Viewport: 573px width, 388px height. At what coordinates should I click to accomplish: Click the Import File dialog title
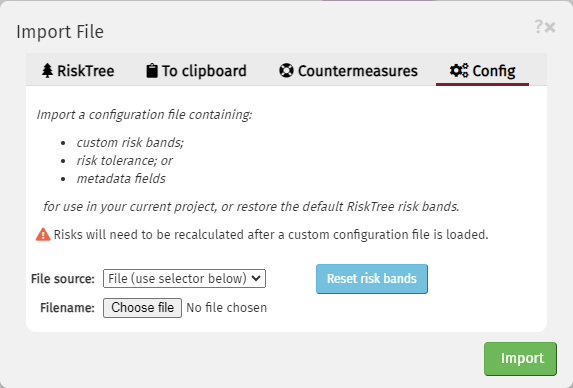[60, 32]
